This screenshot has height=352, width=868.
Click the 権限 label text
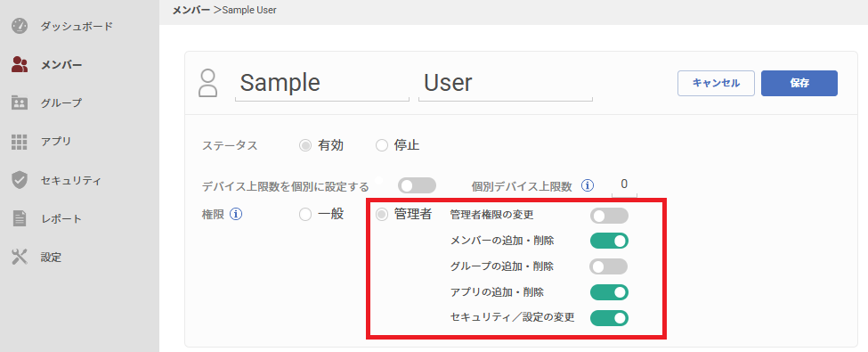click(213, 215)
